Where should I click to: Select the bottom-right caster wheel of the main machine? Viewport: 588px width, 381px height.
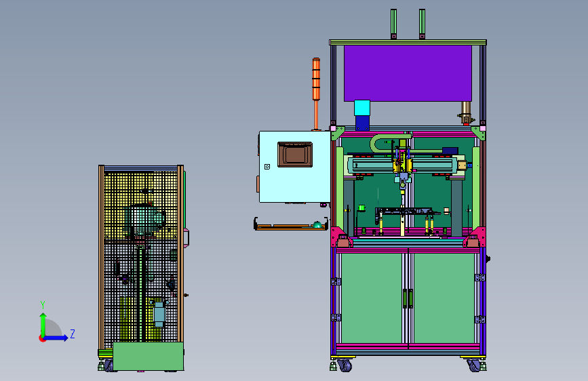(474, 365)
